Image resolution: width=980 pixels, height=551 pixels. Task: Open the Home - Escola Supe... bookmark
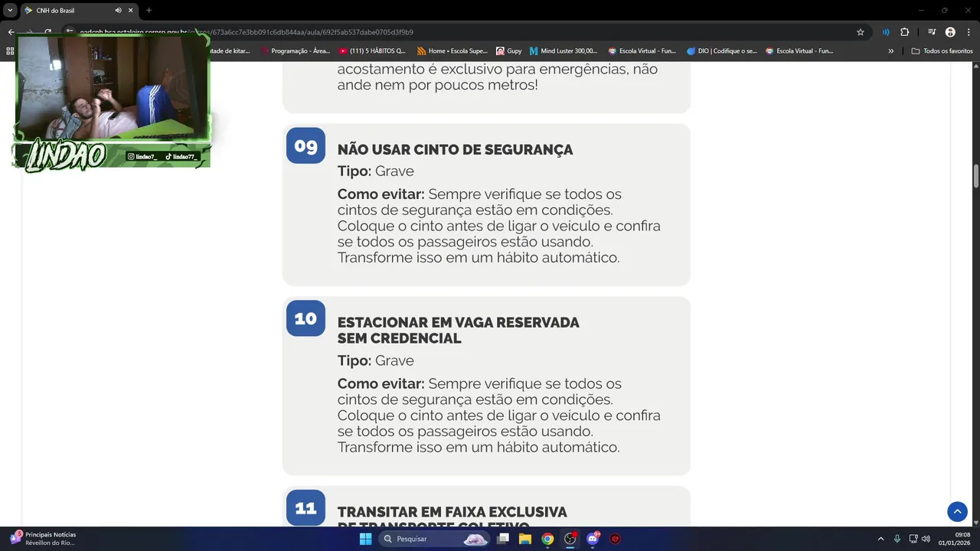coord(452,51)
